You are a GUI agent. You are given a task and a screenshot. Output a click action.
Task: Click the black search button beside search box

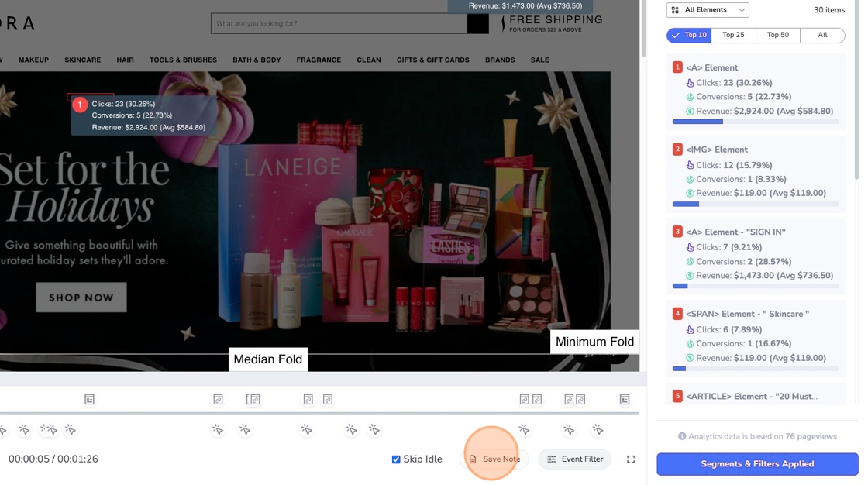pyautogui.click(x=477, y=23)
